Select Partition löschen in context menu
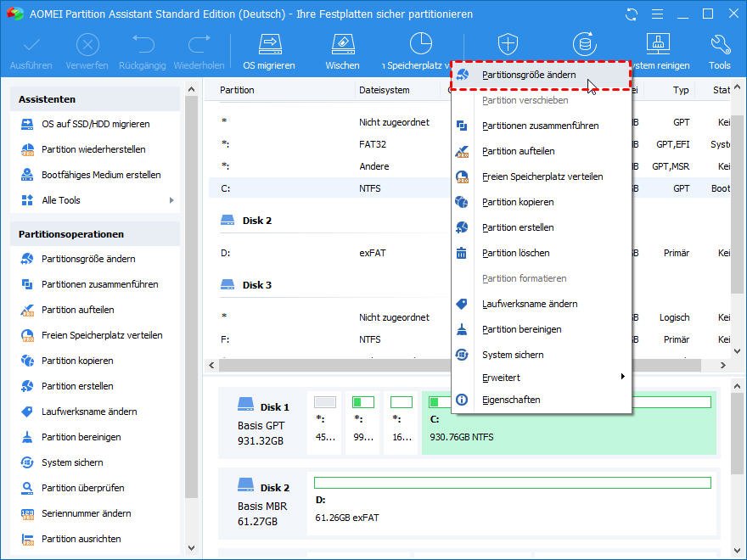This screenshot has height=560, width=747. click(x=542, y=254)
